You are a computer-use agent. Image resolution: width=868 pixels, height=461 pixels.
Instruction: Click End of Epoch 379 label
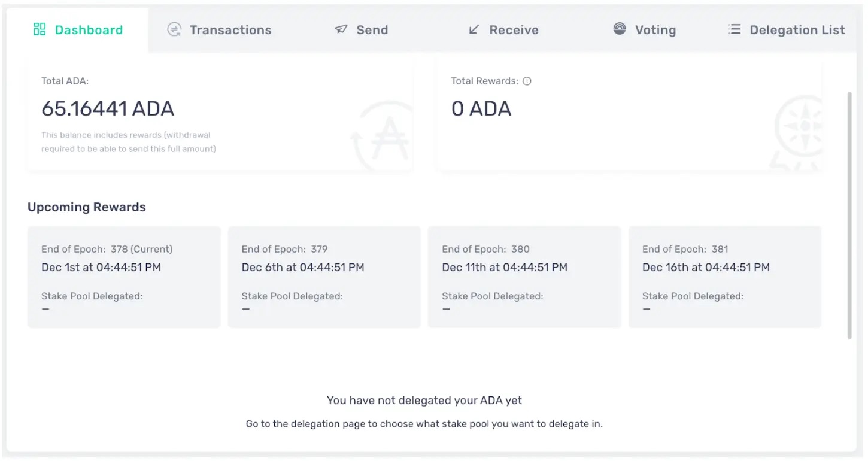pyautogui.click(x=284, y=249)
